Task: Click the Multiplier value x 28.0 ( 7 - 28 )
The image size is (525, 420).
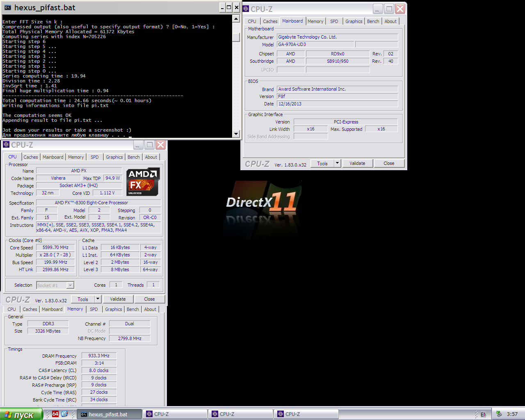Action: (x=55, y=255)
